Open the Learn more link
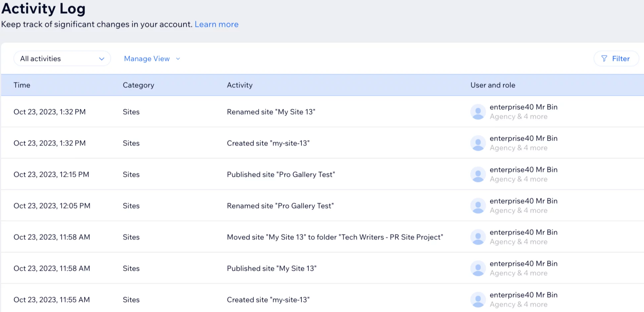The image size is (644, 312). pyautogui.click(x=216, y=24)
